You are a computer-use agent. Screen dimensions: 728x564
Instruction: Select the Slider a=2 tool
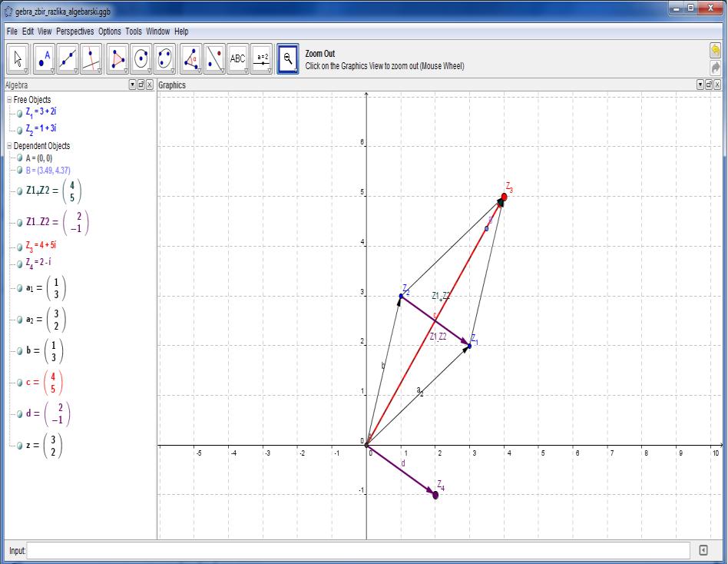[262, 58]
